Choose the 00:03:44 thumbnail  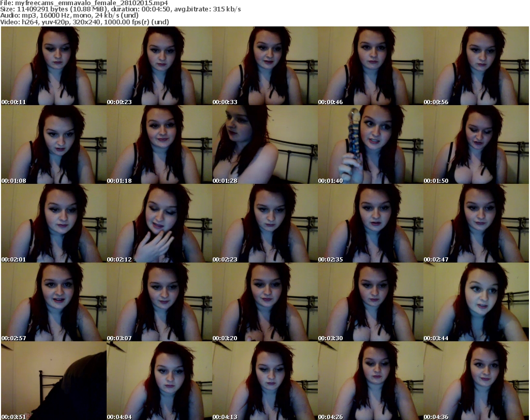coord(476,302)
